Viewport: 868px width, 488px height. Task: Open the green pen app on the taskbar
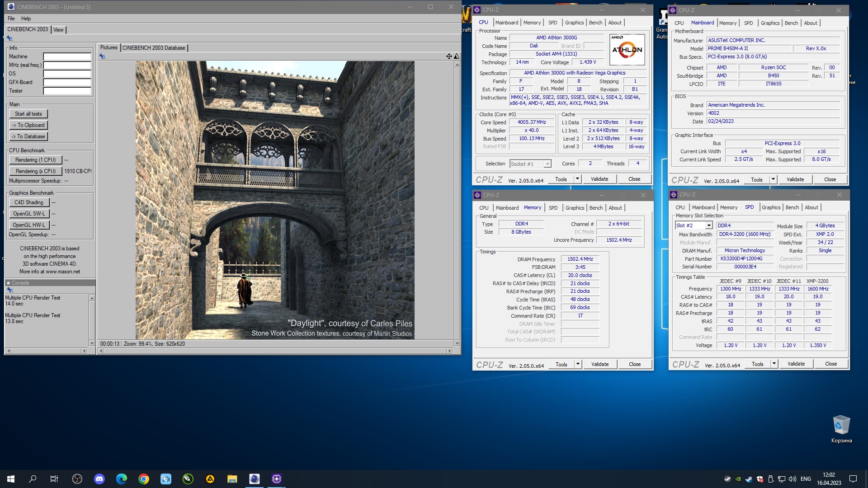[188, 479]
